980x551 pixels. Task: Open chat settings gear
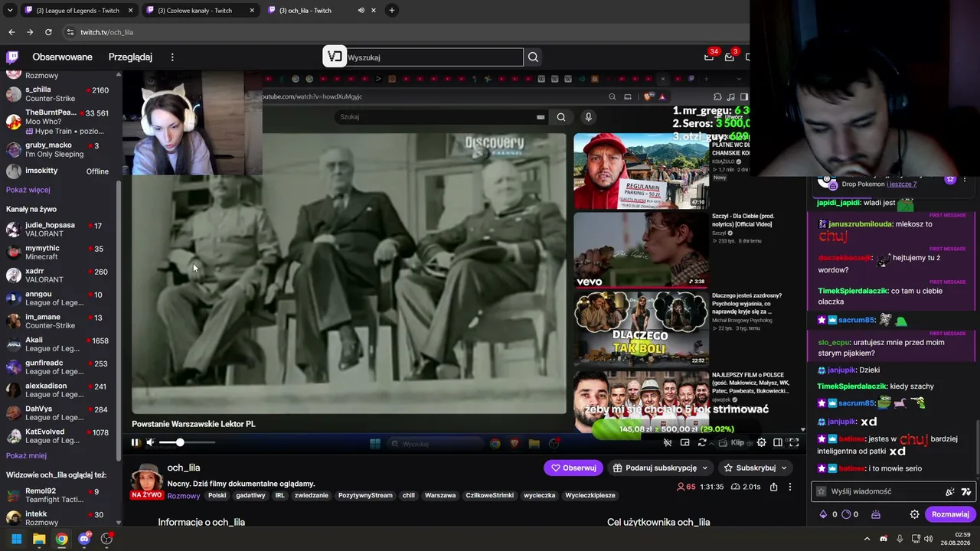pyautogui.click(x=914, y=514)
